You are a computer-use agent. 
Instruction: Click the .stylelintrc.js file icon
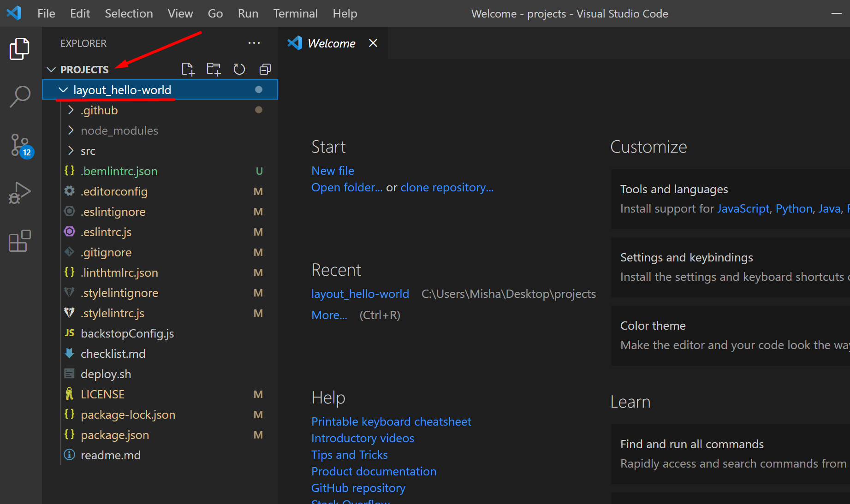click(x=69, y=313)
